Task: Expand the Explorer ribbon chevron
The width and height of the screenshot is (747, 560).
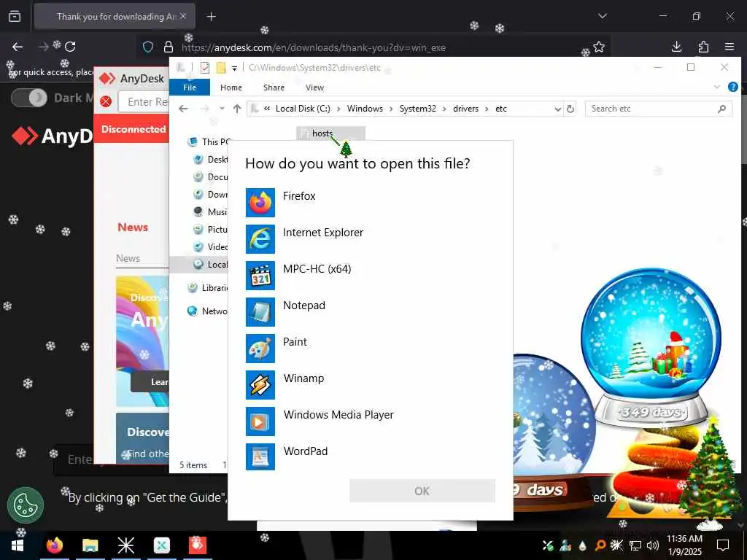Action: pos(717,87)
